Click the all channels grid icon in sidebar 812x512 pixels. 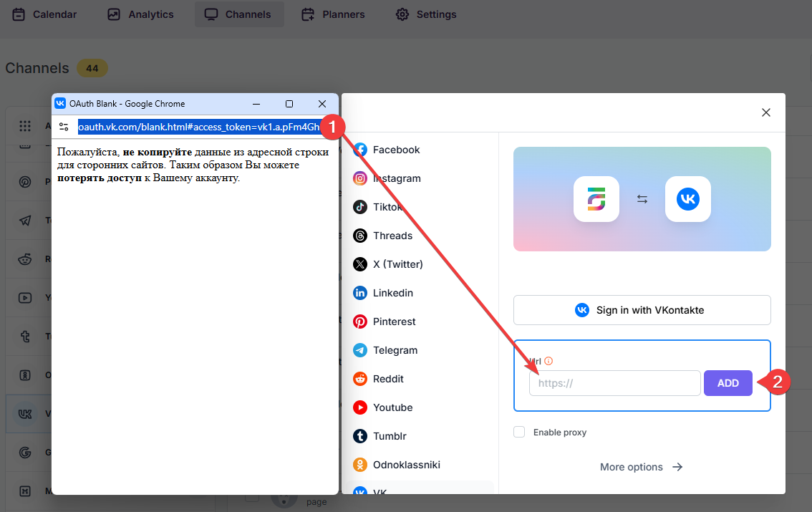click(x=25, y=126)
